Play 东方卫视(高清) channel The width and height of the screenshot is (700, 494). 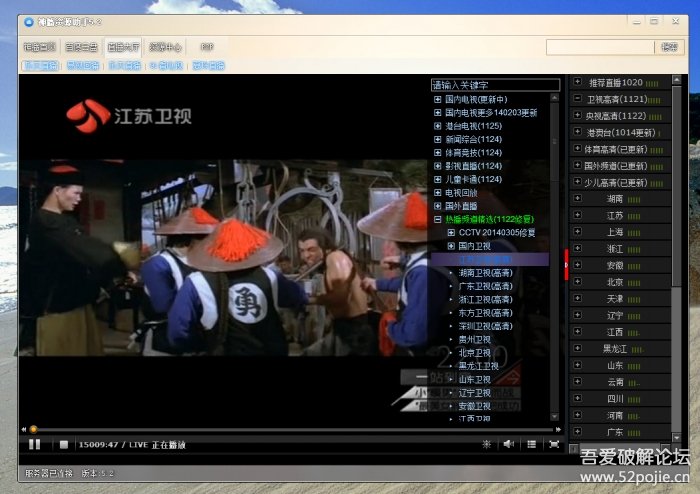point(485,313)
